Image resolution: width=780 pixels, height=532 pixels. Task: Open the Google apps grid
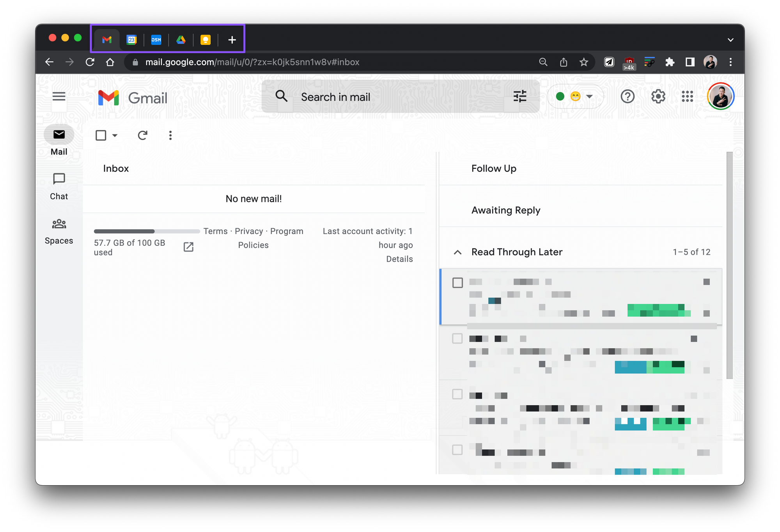pos(687,96)
